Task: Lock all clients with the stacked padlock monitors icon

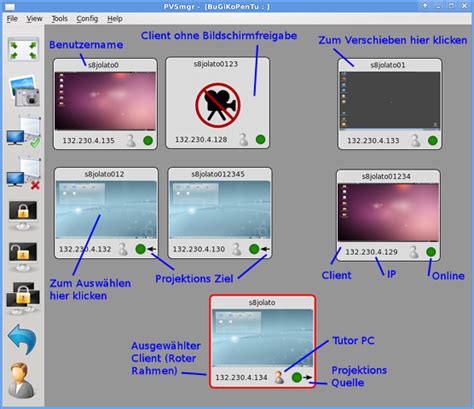Action: click(x=23, y=298)
